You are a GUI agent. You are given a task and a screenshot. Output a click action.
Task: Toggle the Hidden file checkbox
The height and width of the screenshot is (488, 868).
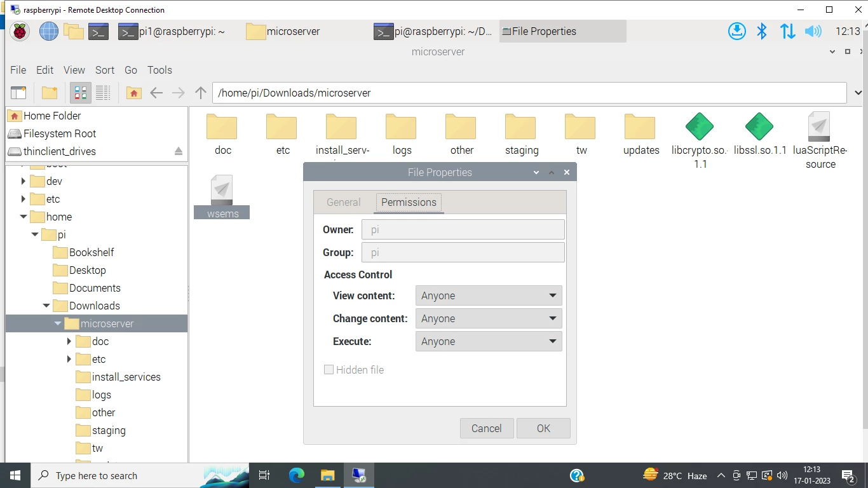coord(329,370)
